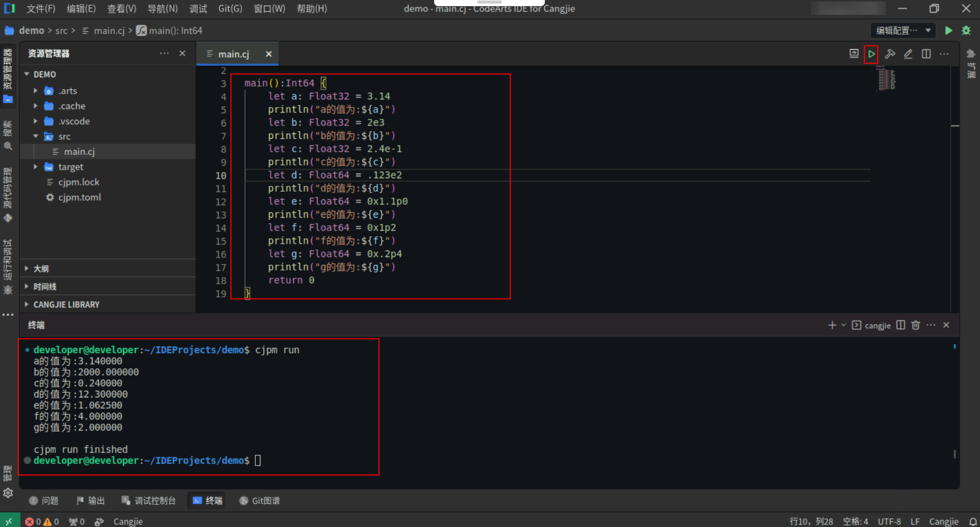Click the 空格: 4 indentation indicator
This screenshot has width=980, height=527.
click(x=855, y=521)
